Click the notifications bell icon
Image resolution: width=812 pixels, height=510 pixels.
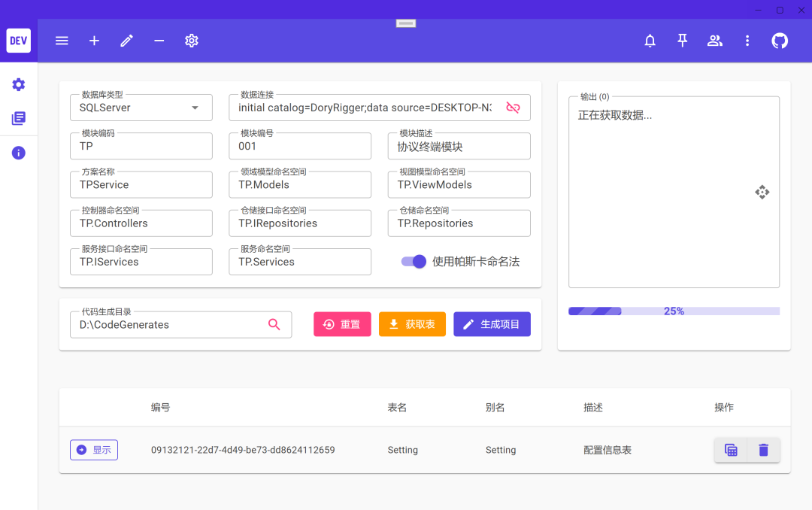coord(650,41)
